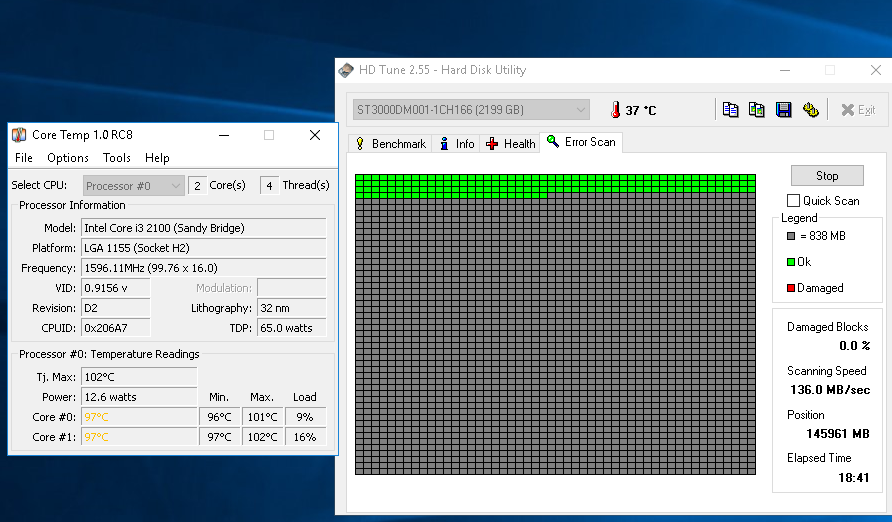Click the TDP value 65.0 watts
892x522 pixels.
(292, 328)
